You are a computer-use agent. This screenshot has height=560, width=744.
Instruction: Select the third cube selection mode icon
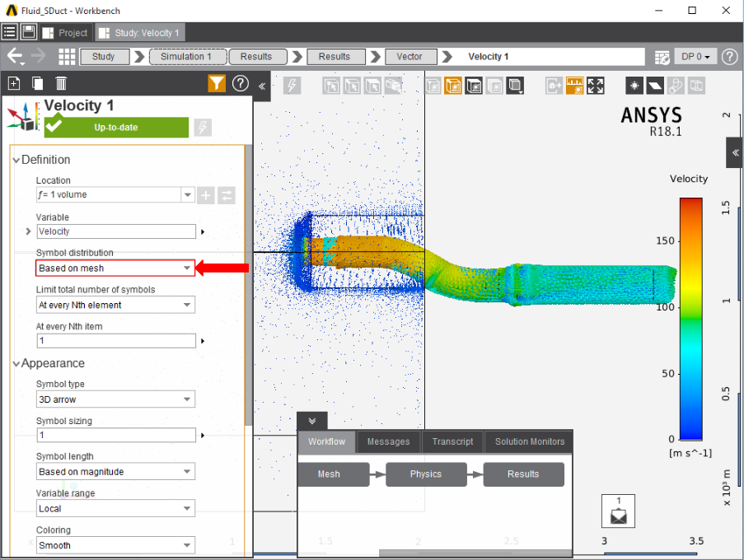pos(373,86)
